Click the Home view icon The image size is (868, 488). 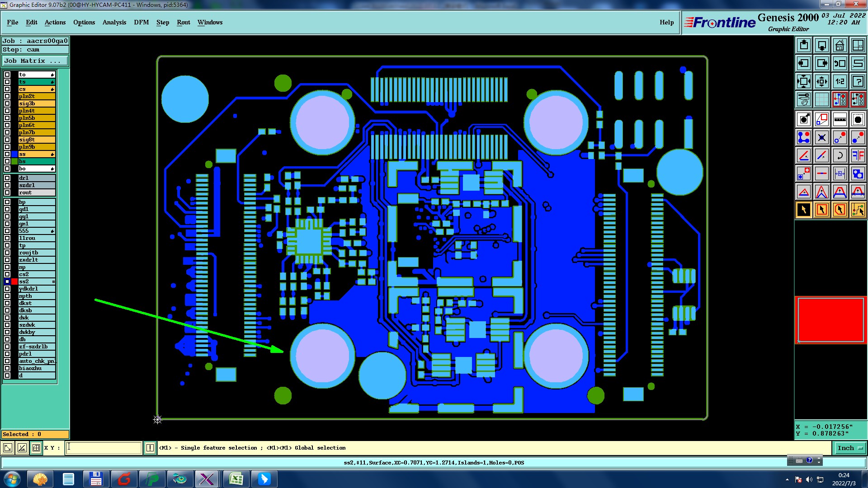[x=840, y=45]
